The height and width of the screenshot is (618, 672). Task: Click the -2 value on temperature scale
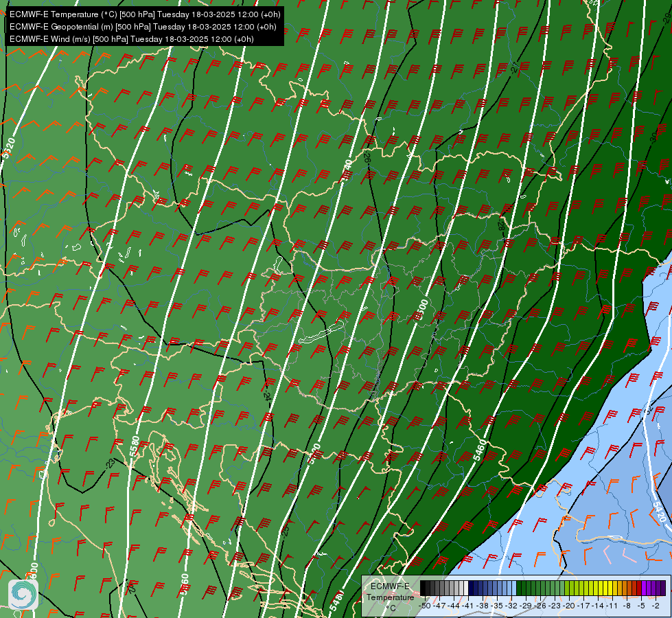click(656, 606)
